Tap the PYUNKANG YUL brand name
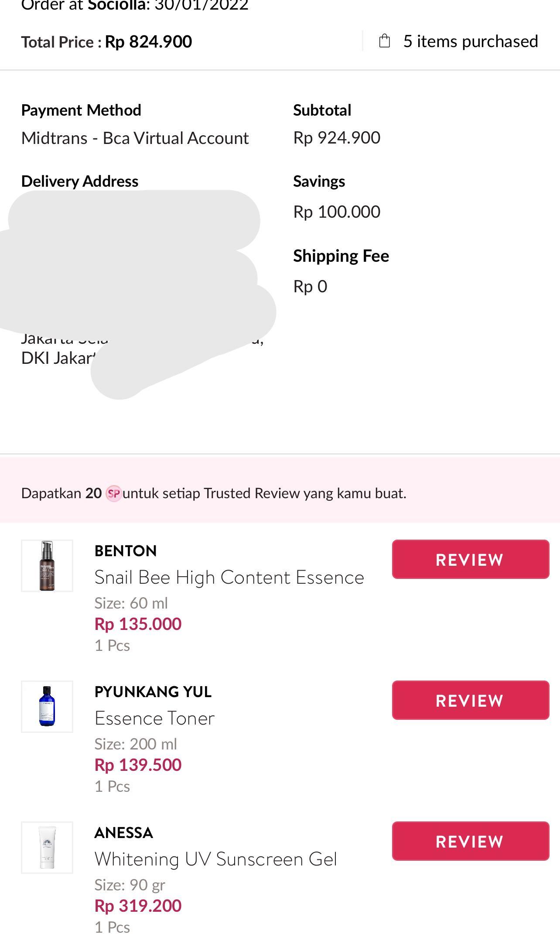This screenshot has width=560, height=934. [153, 692]
